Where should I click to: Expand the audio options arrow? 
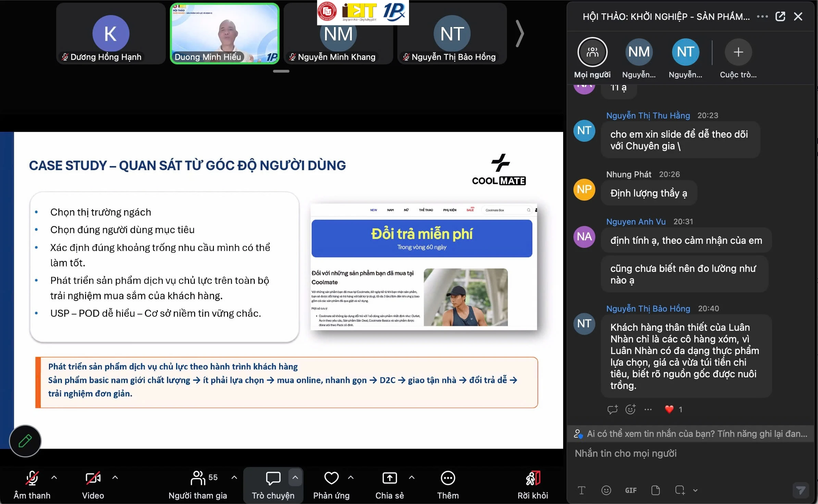coord(54,477)
